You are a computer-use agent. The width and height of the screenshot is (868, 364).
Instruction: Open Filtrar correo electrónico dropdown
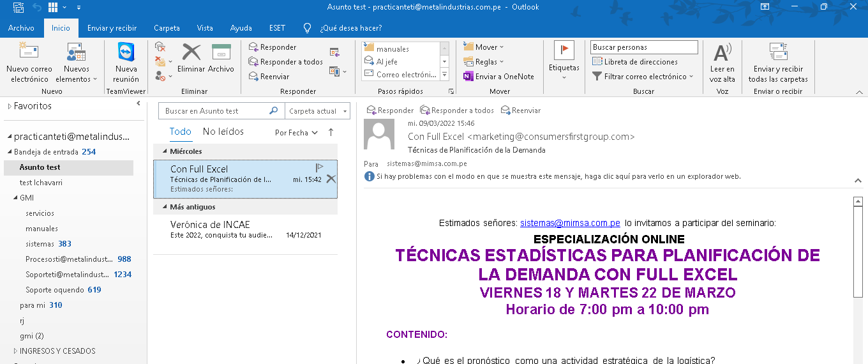coord(643,77)
